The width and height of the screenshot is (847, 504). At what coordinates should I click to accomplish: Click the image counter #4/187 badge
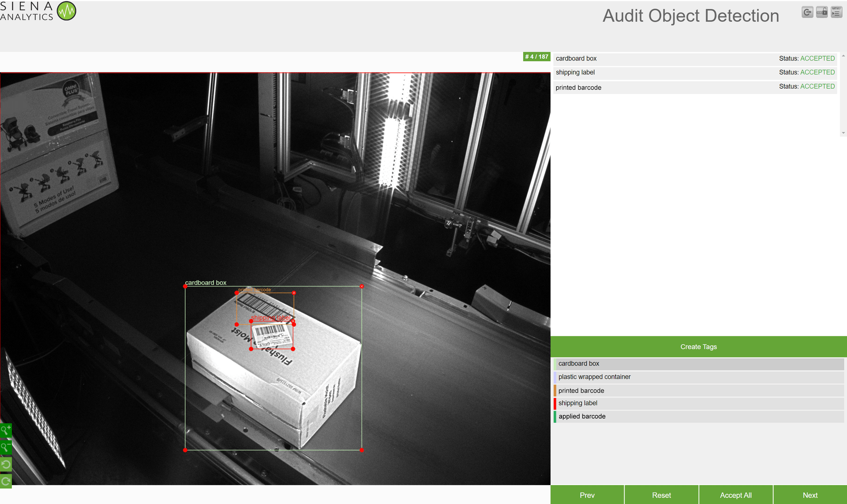tap(536, 56)
